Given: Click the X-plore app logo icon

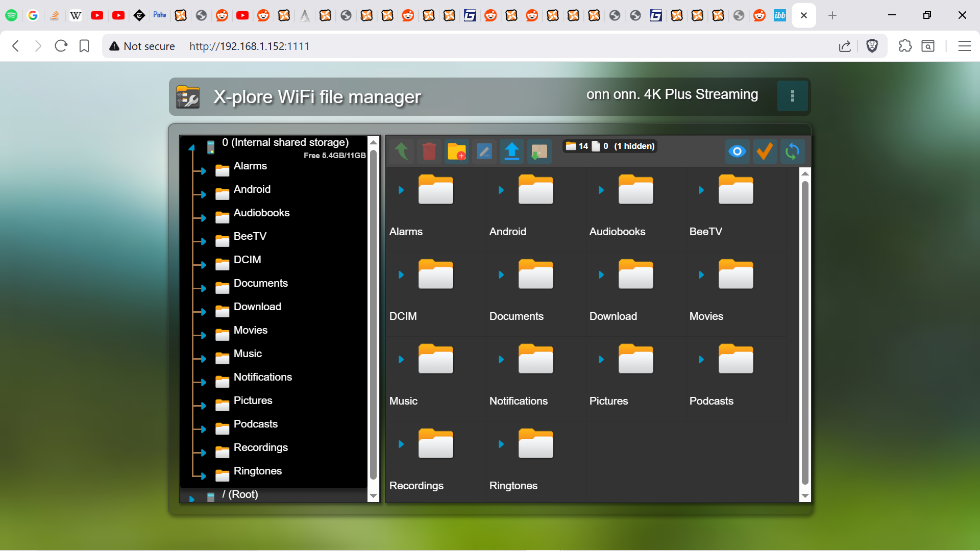Looking at the screenshot, I should 188,97.
